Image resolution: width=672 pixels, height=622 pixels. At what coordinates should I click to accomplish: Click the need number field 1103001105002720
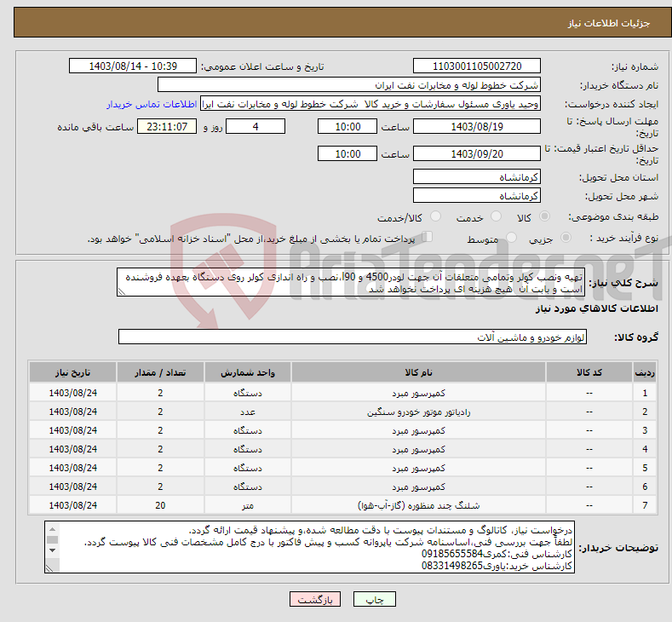pos(477,66)
